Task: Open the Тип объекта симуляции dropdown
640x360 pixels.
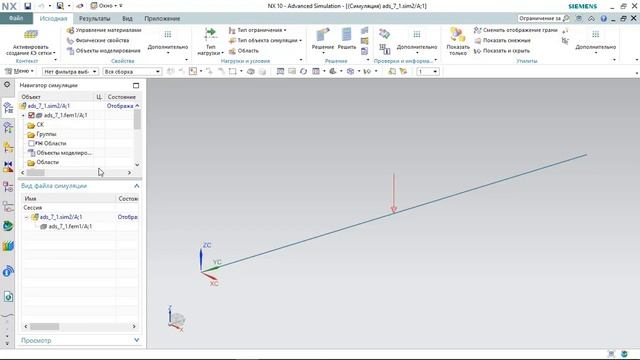Action: pyautogui.click(x=265, y=40)
